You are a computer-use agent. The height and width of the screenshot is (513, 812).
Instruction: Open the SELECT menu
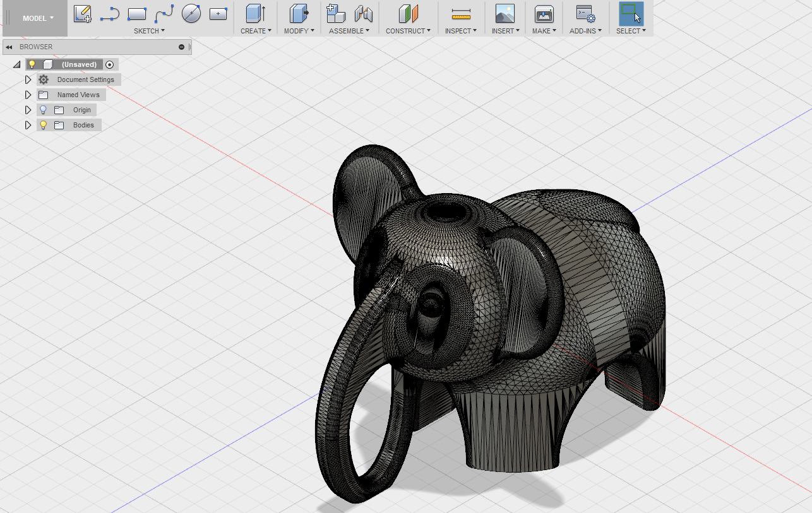click(x=631, y=31)
